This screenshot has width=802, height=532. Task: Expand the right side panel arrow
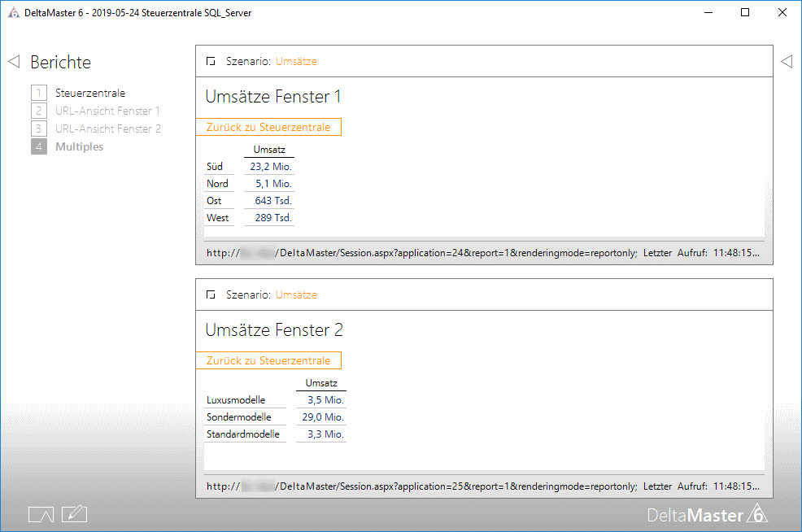click(787, 61)
